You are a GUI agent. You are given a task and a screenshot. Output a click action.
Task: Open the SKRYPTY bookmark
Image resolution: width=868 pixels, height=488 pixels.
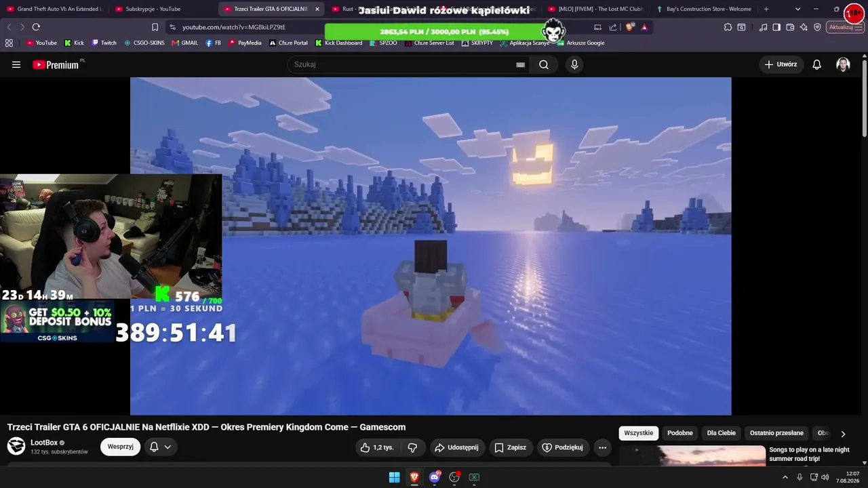point(477,43)
